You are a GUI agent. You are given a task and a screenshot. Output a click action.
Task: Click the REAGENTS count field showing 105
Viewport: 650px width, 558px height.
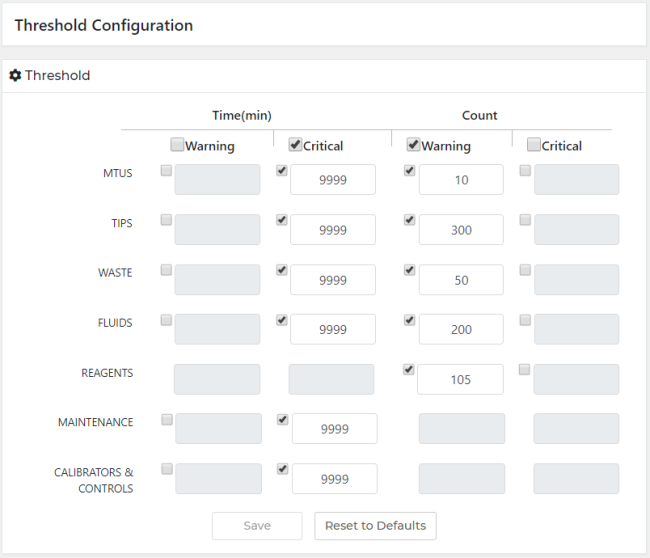click(461, 380)
